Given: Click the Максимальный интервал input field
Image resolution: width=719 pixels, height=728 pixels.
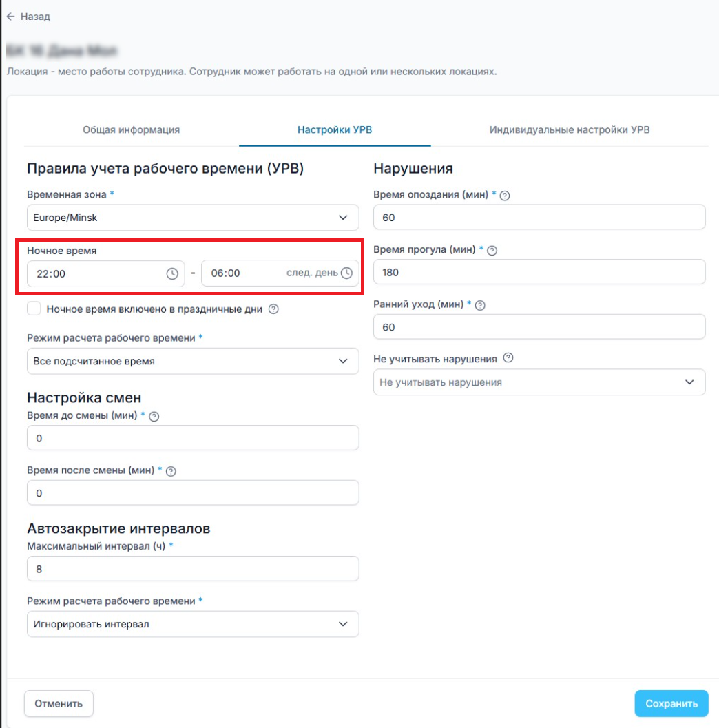Looking at the screenshot, I should [193, 570].
